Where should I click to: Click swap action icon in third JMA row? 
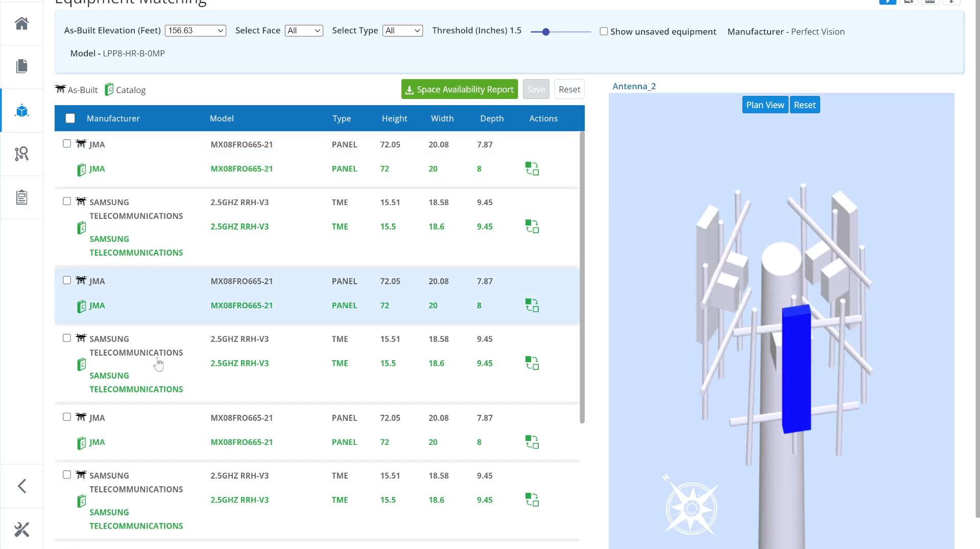[532, 442]
